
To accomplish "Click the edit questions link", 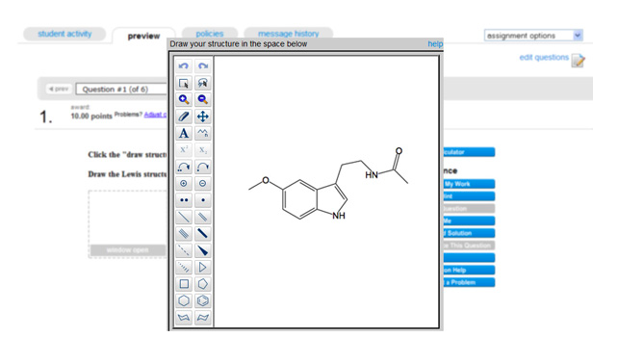I will (544, 58).
